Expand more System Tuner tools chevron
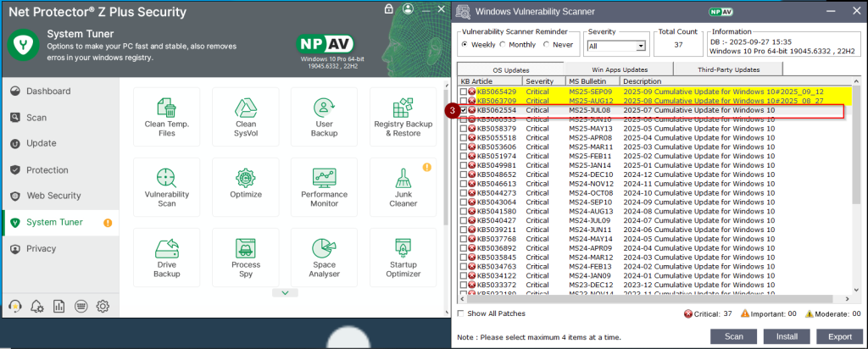868x349 pixels. [285, 292]
